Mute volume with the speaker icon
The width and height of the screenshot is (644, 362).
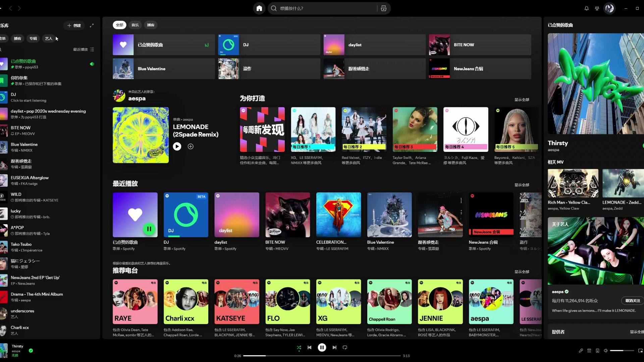tap(606, 351)
